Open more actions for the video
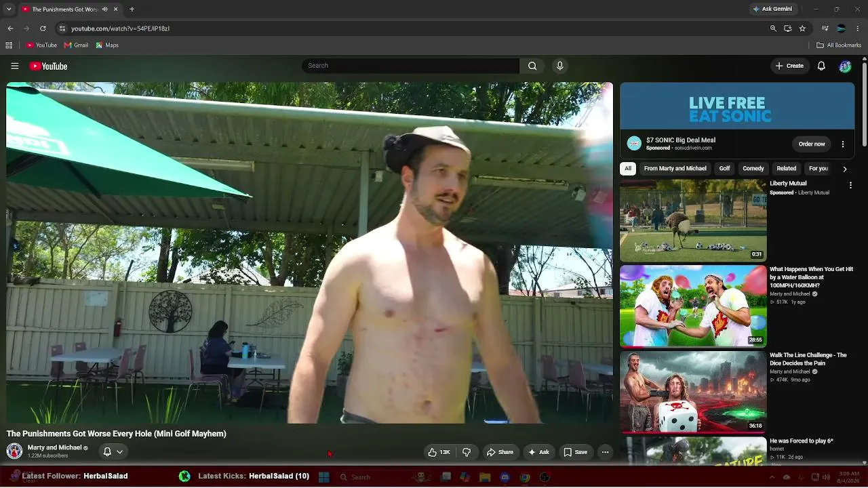This screenshot has width=868, height=488. tap(605, 452)
